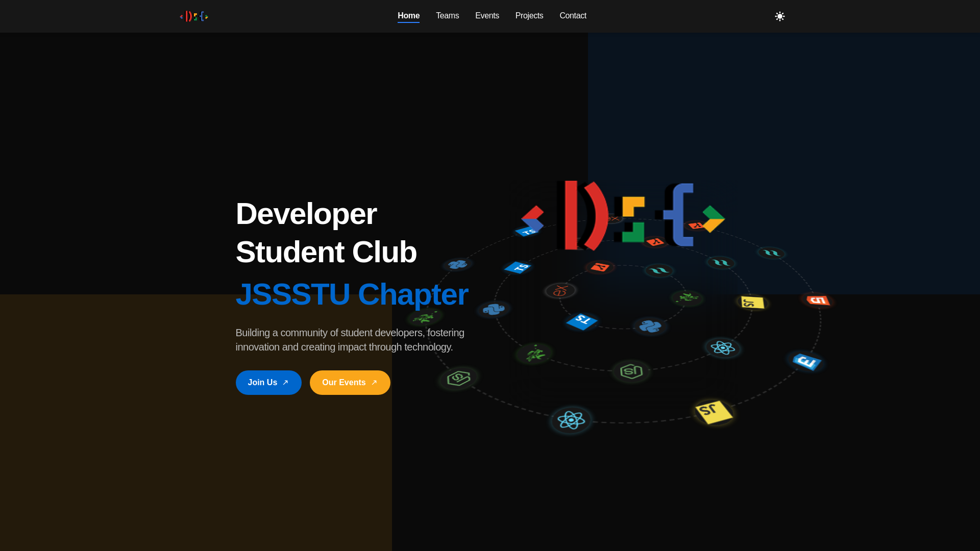The width and height of the screenshot is (980, 551).
Task: Open the Contact page
Action: pos(573,16)
